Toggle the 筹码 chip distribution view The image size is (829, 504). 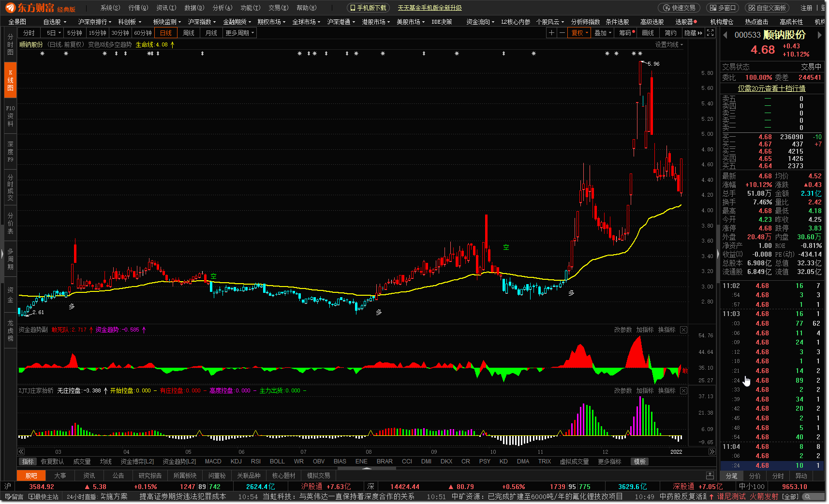coord(626,33)
